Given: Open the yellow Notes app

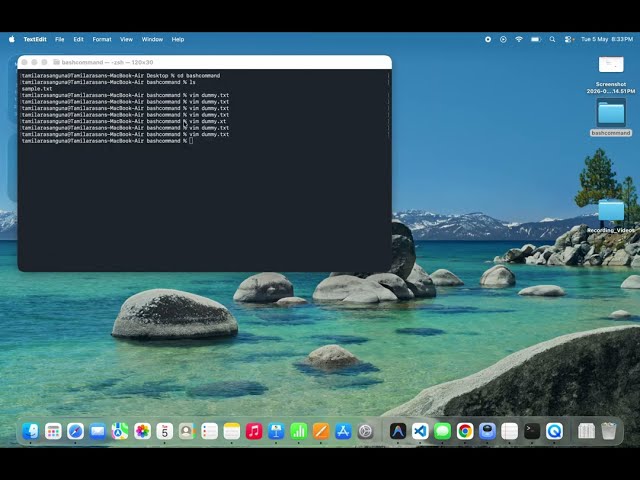Looking at the screenshot, I should (232, 431).
